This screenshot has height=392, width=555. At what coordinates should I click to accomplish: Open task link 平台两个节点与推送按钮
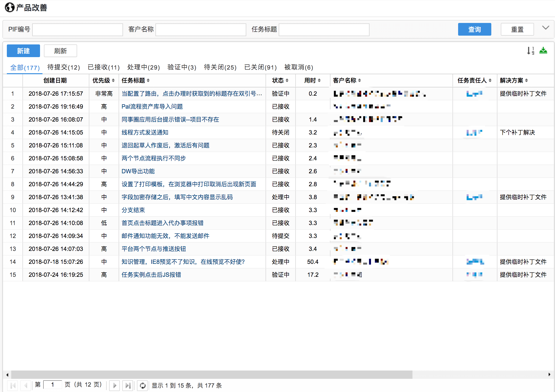(154, 249)
